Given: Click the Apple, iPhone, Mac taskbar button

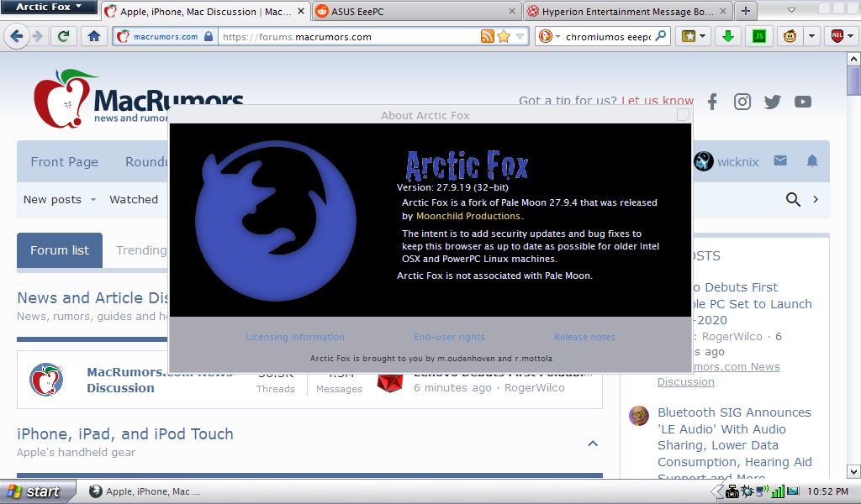Looking at the screenshot, I should coord(145,491).
